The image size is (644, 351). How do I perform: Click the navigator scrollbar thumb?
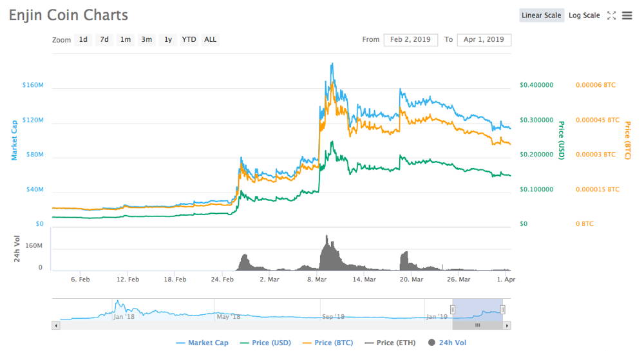coord(478,325)
